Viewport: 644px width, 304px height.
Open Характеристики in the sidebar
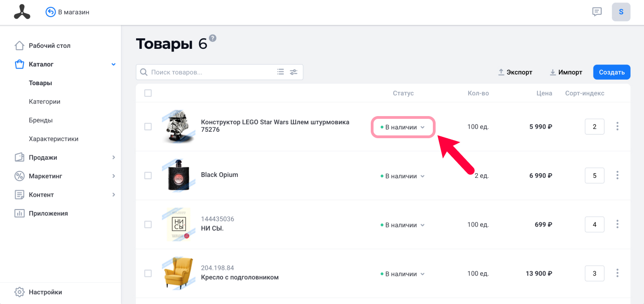click(x=53, y=139)
